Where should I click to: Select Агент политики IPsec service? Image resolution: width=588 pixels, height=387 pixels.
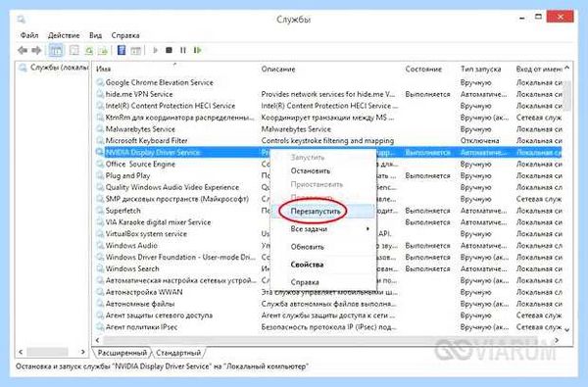[x=328, y=326]
